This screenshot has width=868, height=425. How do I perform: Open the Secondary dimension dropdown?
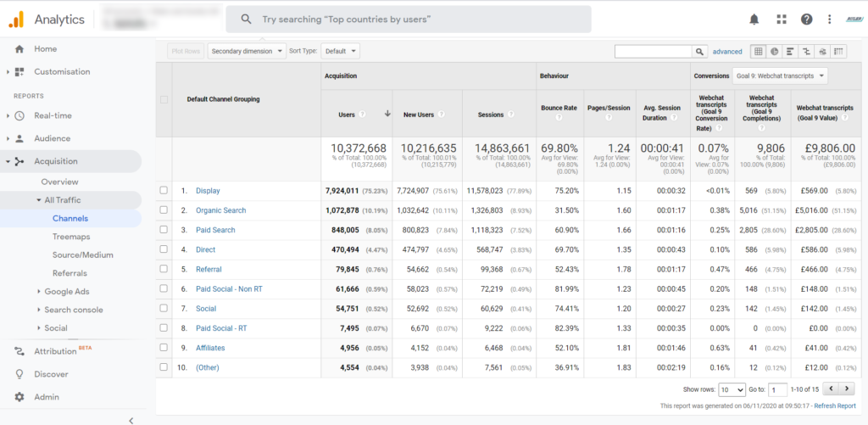248,51
